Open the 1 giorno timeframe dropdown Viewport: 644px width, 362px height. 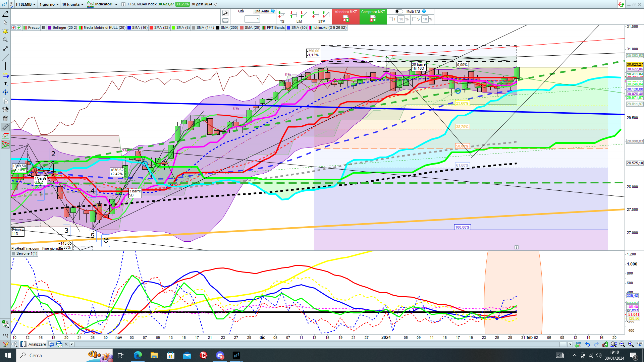(49, 4)
